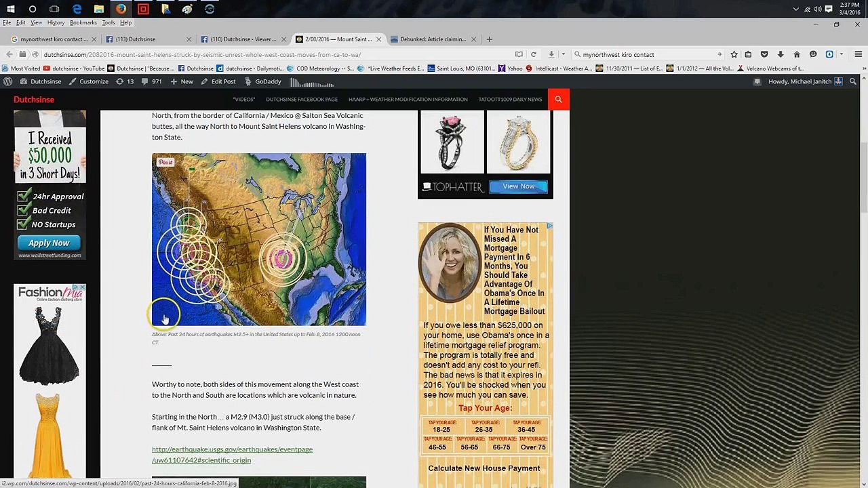Go back to the previous page
The height and width of the screenshot is (488, 868).
tap(9, 54)
